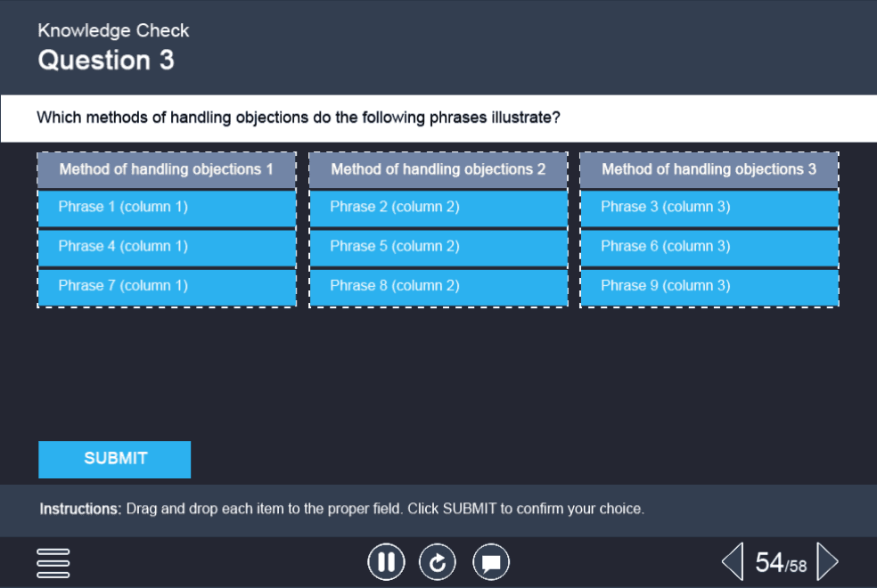Pick the Phrase 9 (column 3) card
The image size is (877, 588).
[709, 286]
